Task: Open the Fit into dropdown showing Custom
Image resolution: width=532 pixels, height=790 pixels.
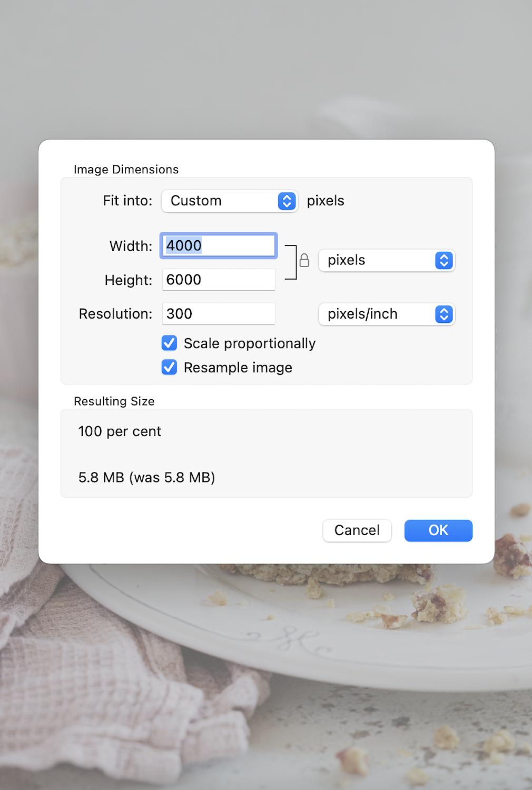Action: pos(229,201)
